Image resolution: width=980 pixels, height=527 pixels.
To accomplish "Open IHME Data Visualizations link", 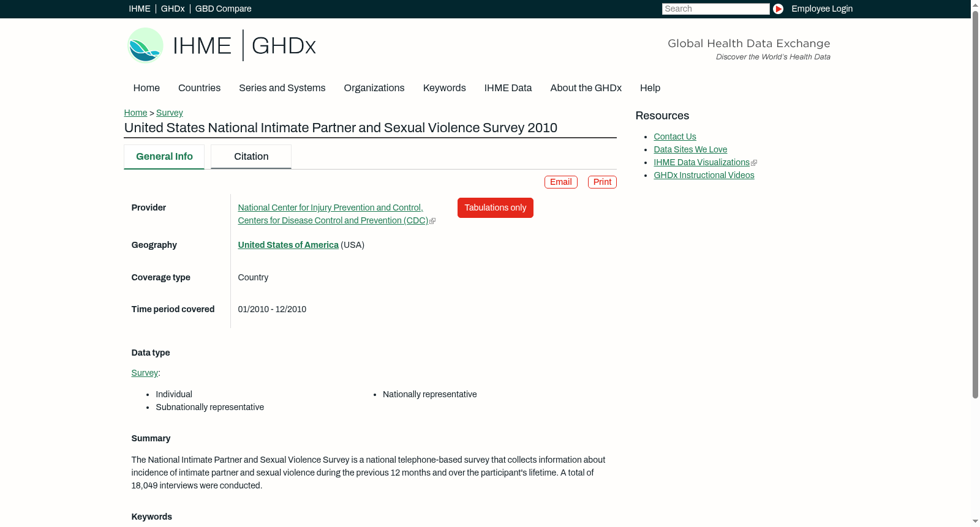I will click(701, 162).
